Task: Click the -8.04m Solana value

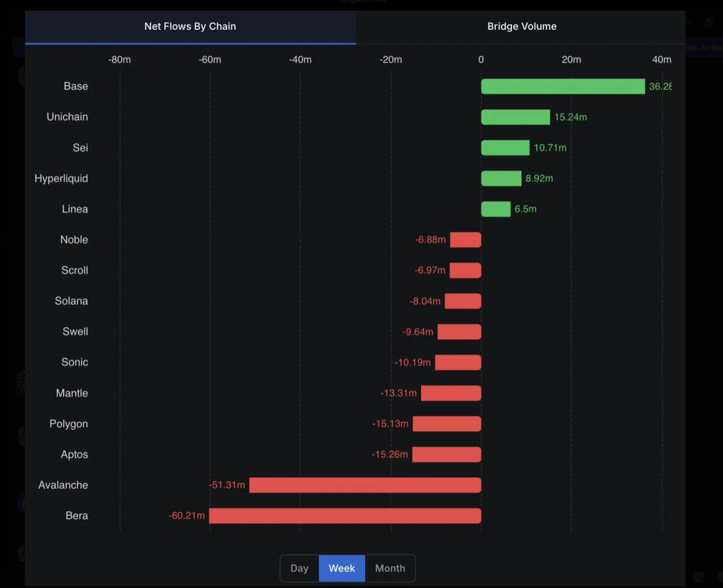Action: 425,301
